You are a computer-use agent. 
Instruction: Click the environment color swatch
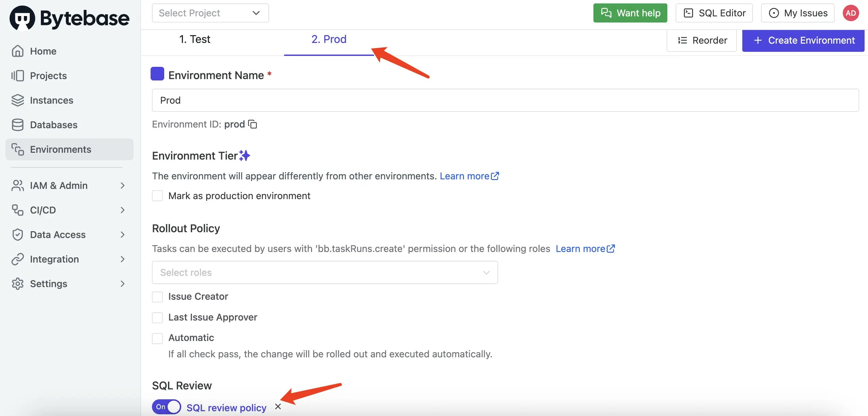(x=157, y=74)
